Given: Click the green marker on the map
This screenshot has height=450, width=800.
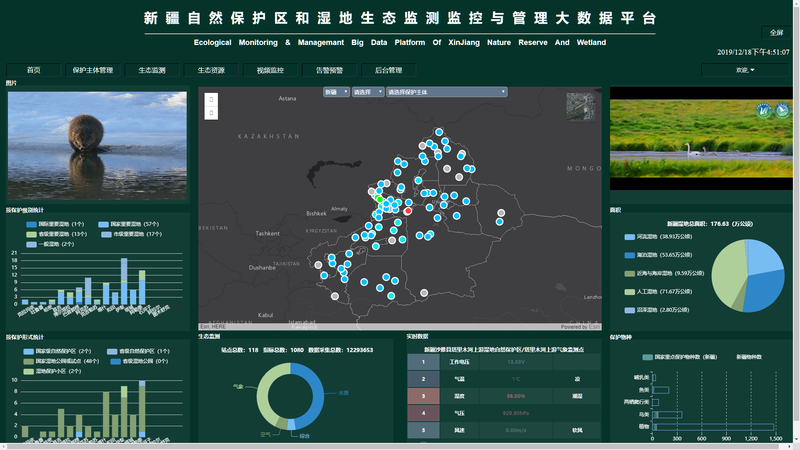Looking at the screenshot, I should tap(380, 198).
